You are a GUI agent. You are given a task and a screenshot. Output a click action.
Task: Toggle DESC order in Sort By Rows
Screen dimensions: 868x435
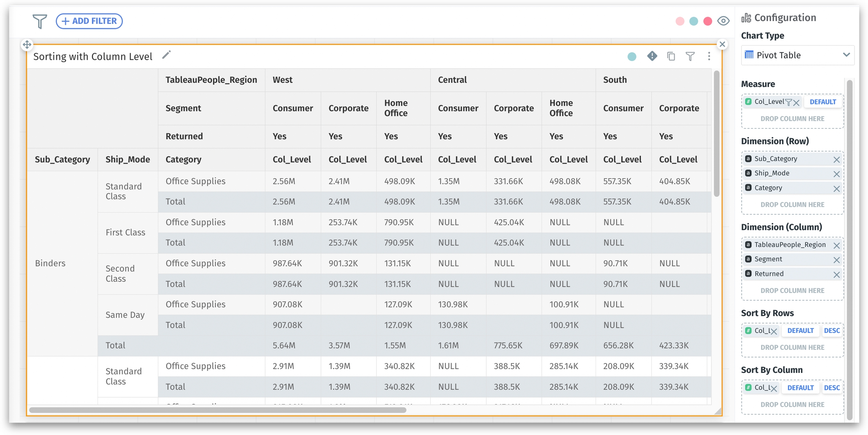[x=831, y=331]
